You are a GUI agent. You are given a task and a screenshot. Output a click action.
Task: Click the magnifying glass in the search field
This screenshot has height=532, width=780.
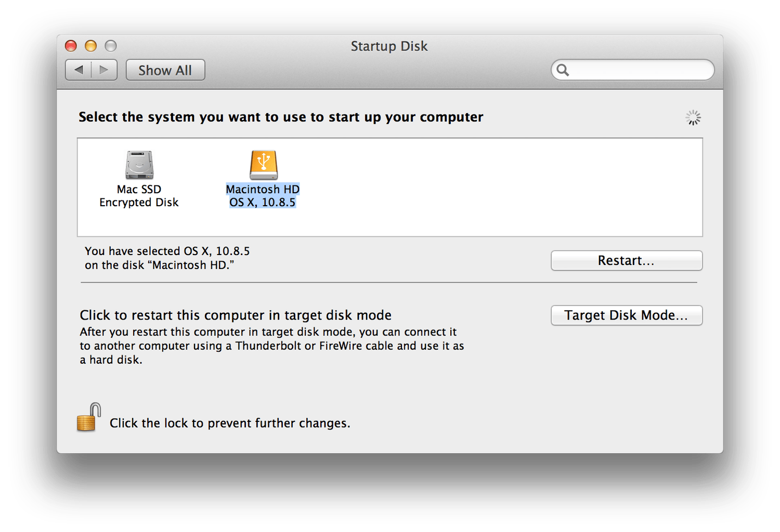click(563, 70)
